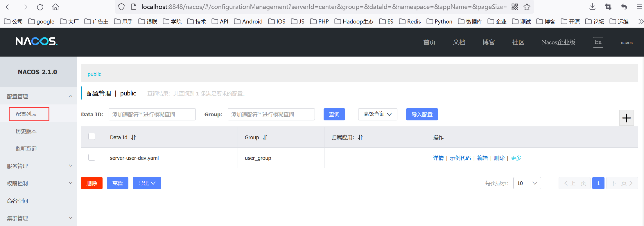Select 历史版本 in the sidebar menu

click(26, 131)
